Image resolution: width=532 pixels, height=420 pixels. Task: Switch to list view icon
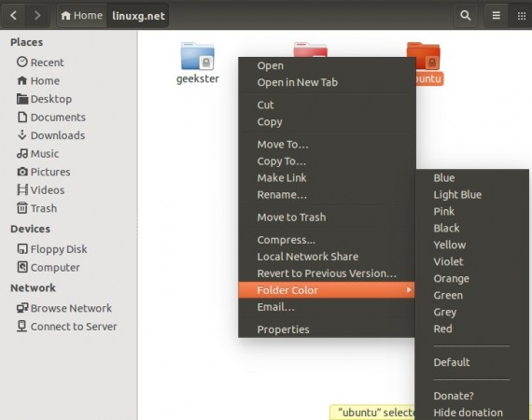point(496,15)
